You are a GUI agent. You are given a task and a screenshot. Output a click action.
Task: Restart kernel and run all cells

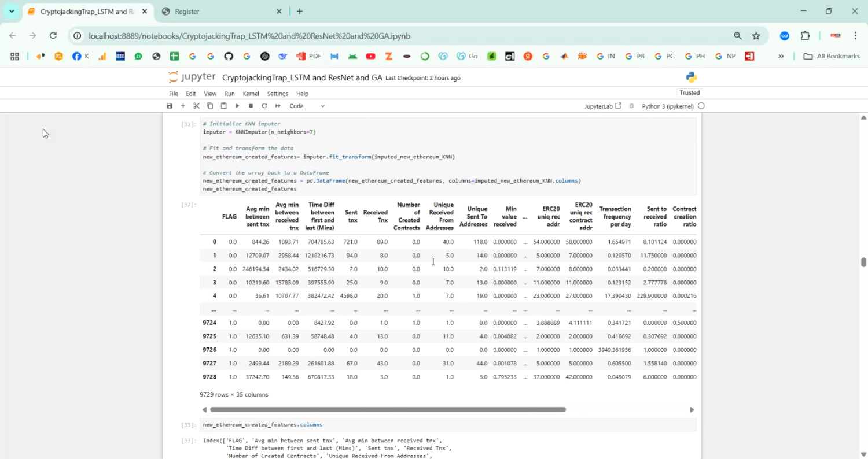coord(278,106)
